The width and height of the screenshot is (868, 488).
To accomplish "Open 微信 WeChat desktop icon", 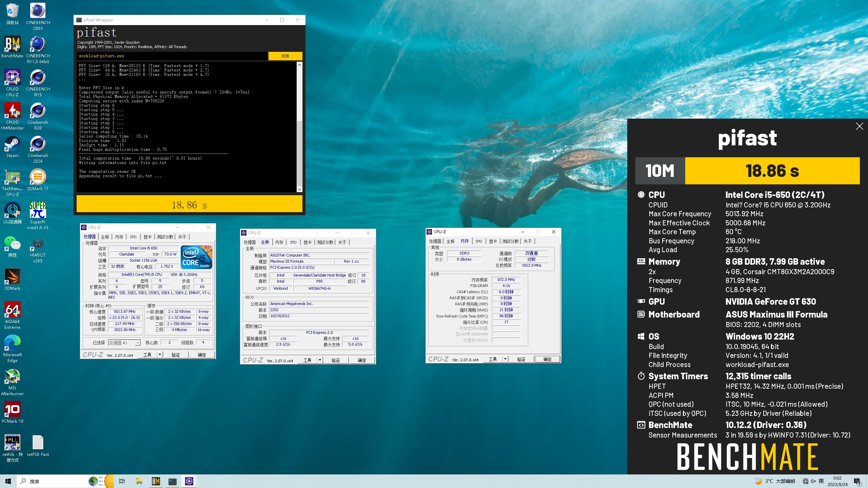I will click(13, 246).
